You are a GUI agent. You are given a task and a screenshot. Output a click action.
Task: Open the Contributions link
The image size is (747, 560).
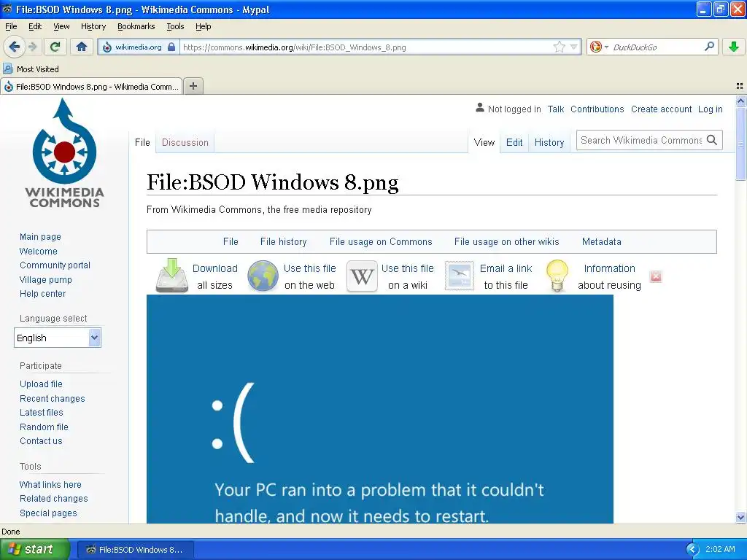pyautogui.click(x=597, y=109)
